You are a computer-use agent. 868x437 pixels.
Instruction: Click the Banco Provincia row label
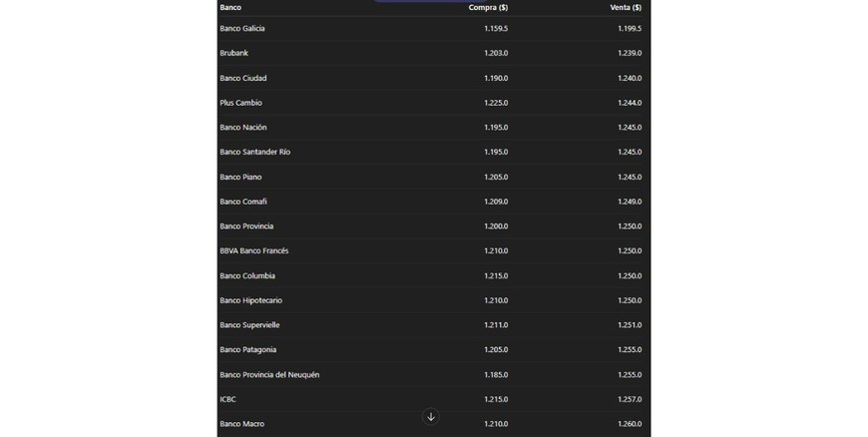pos(246,226)
